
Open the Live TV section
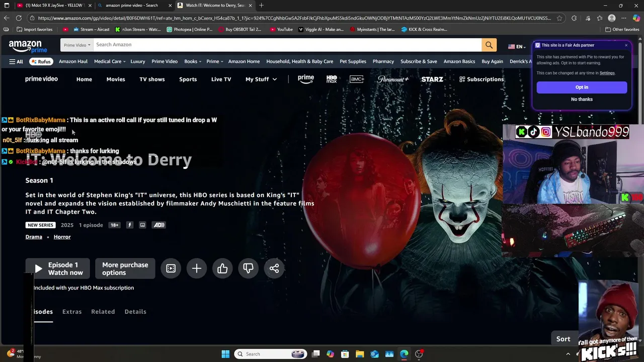[x=221, y=79]
